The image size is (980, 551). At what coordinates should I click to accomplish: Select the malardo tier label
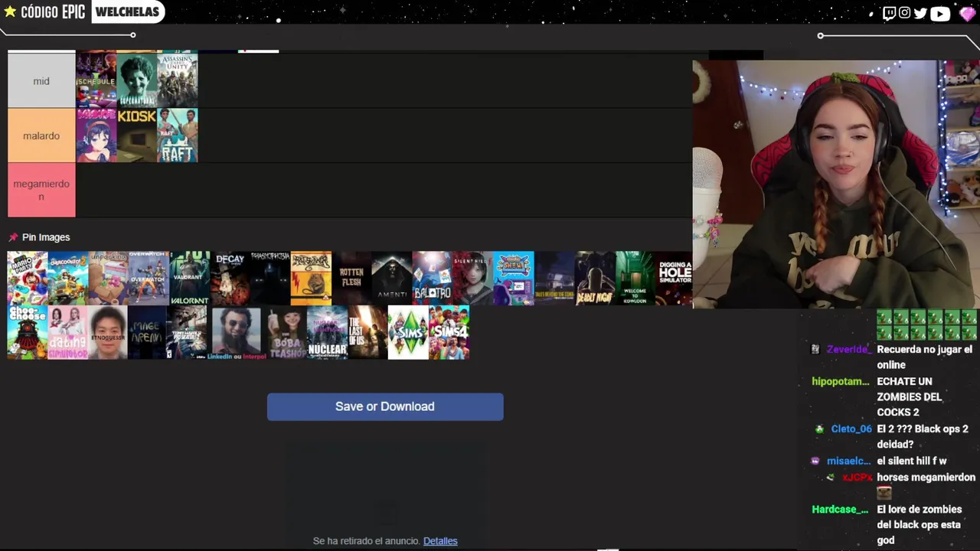(41, 135)
